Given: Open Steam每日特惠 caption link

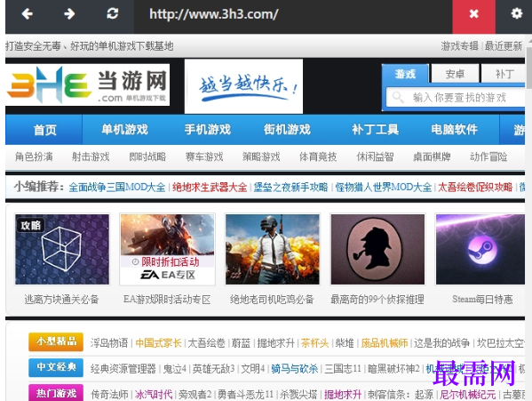Looking at the screenshot, I should click(x=482, y=300).
